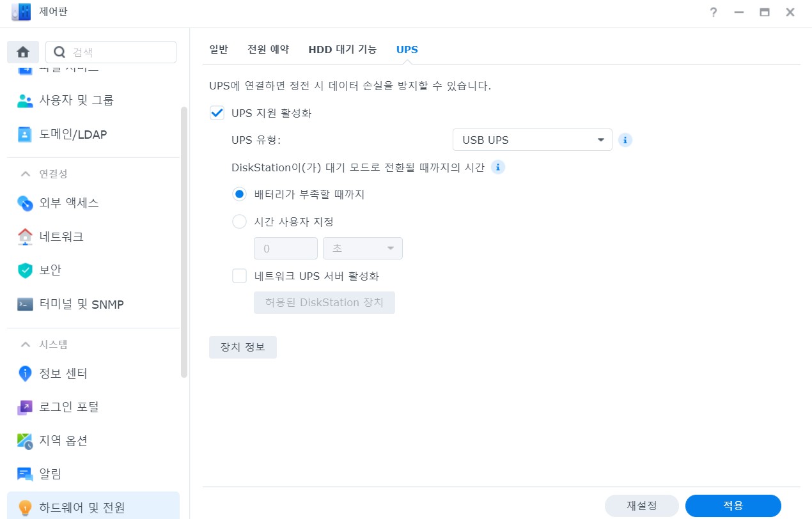This screenshot has height=519, width=812.
Task: Click the 사용자 및 그룹 icon
Action: [25, 100]
